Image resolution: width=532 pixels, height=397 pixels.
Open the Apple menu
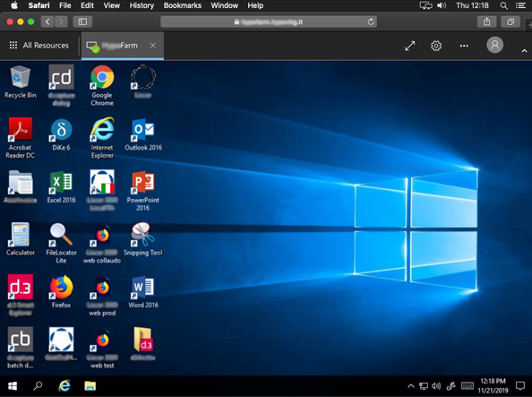tap(14, 5)
